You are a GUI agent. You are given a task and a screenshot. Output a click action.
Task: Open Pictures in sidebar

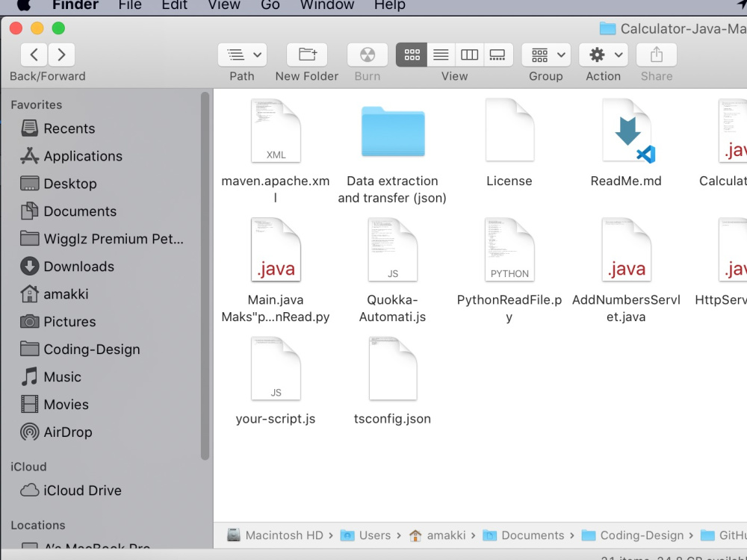(x=58, y=322)
